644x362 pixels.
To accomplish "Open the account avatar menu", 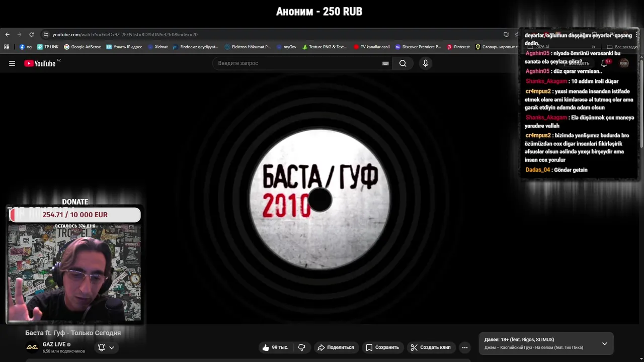I will (624, 63).
